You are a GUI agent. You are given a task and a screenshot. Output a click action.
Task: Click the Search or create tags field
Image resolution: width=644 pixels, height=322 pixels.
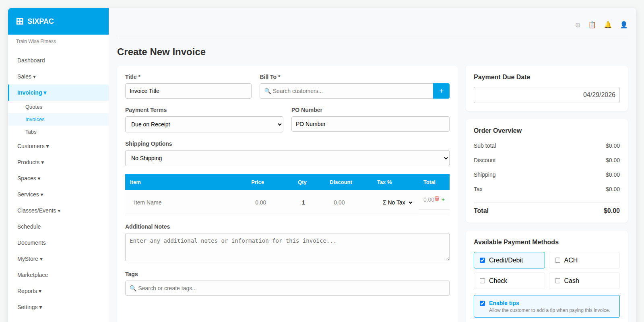(x=287, y=288)
